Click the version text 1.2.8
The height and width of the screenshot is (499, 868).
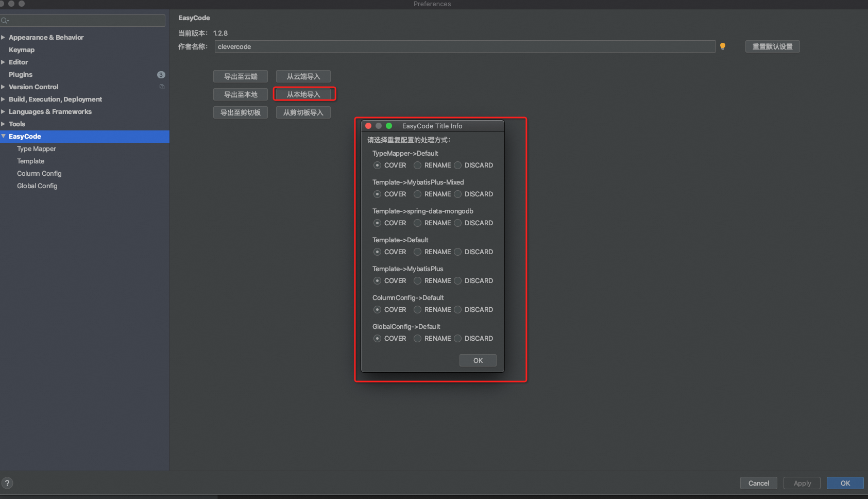(x=220, y=34)
